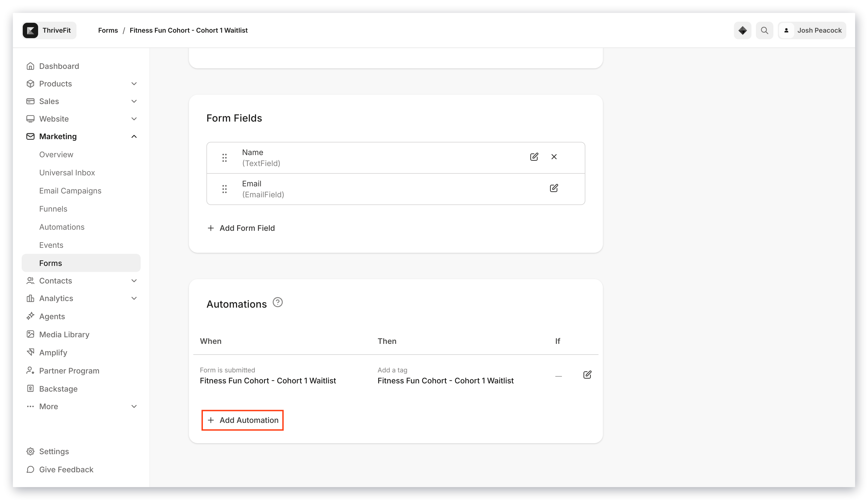Viewport: 868px width, 500px height.
Task: Open the Automations help icon
Action: tap(277, 302)
